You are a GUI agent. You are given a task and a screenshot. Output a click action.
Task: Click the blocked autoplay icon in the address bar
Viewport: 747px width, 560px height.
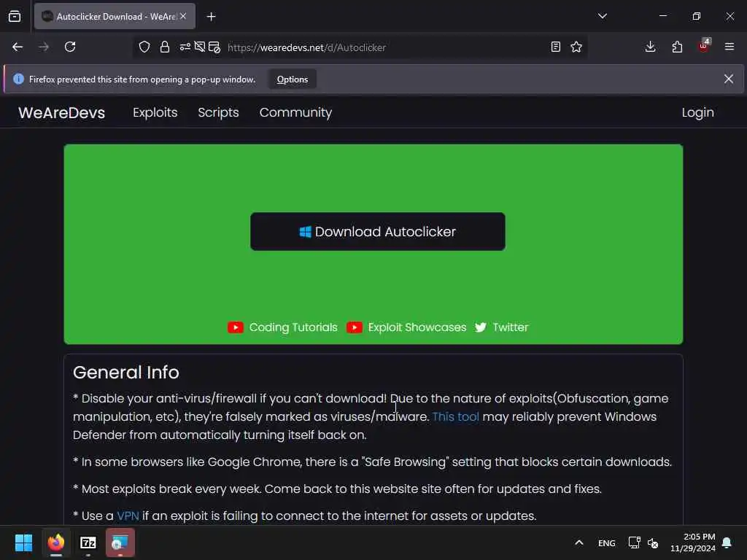pos(200,47)
